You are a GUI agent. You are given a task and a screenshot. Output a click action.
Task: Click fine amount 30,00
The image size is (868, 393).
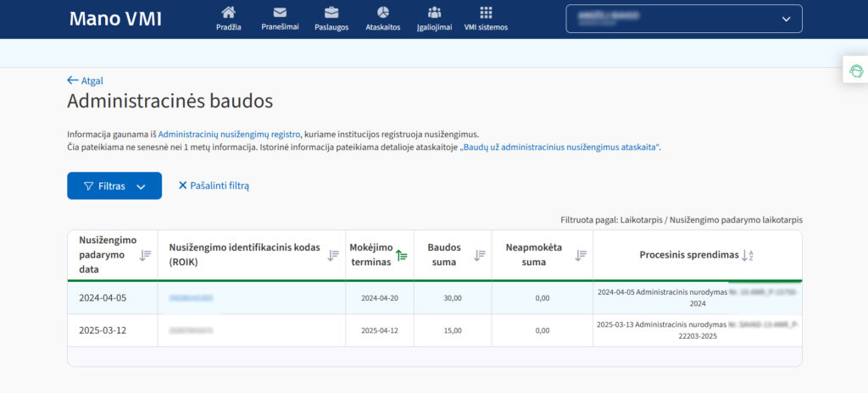[453, 298]
